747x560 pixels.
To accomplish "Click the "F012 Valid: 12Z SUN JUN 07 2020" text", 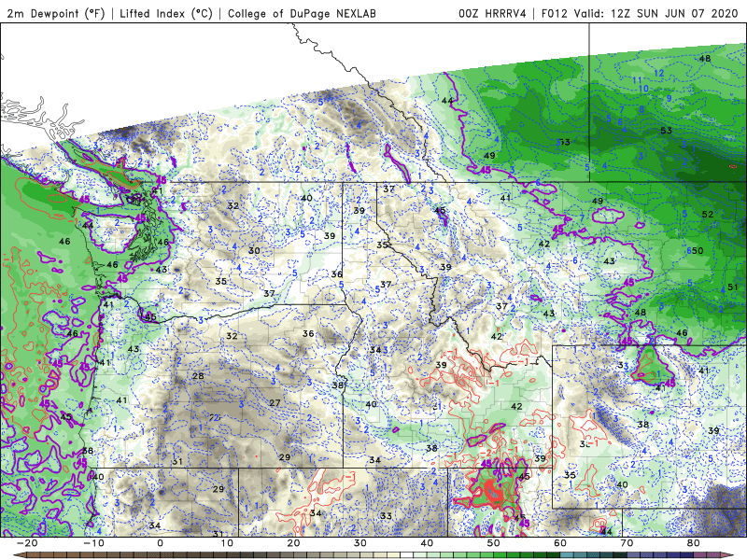I will (640, 13).
